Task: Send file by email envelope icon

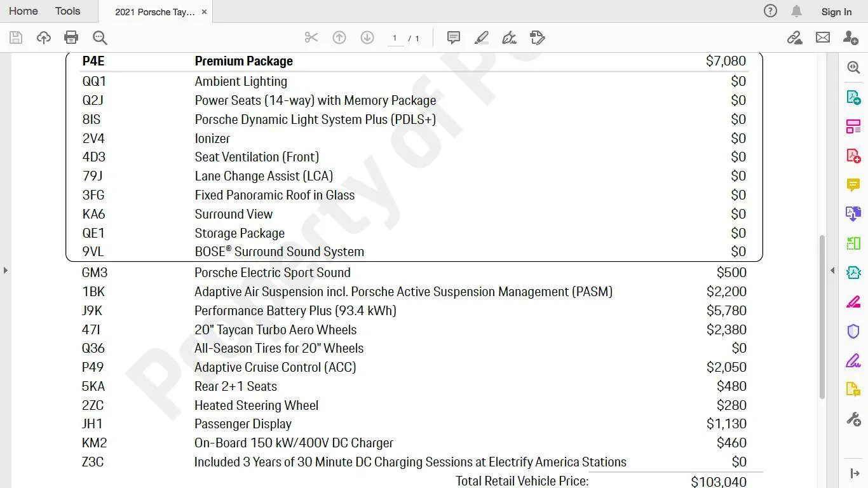Action: point(823,37)
